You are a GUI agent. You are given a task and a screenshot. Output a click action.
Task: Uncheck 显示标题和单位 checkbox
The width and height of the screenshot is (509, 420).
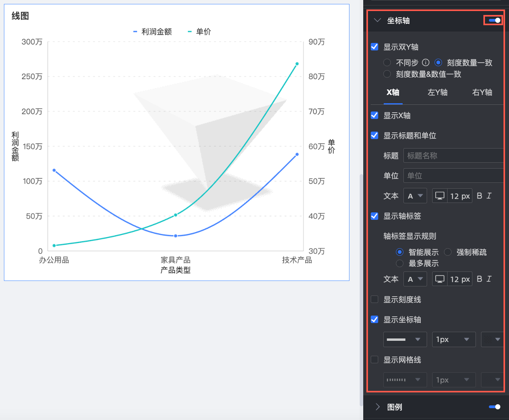click(x=375, y=135)
